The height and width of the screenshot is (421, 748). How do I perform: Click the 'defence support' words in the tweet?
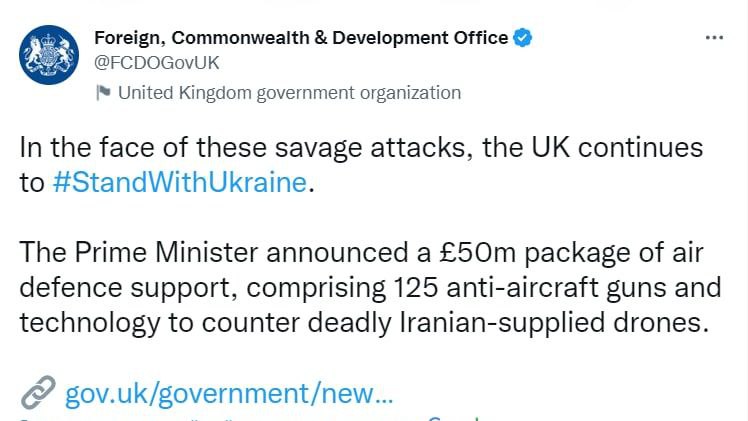click(123, 289)
